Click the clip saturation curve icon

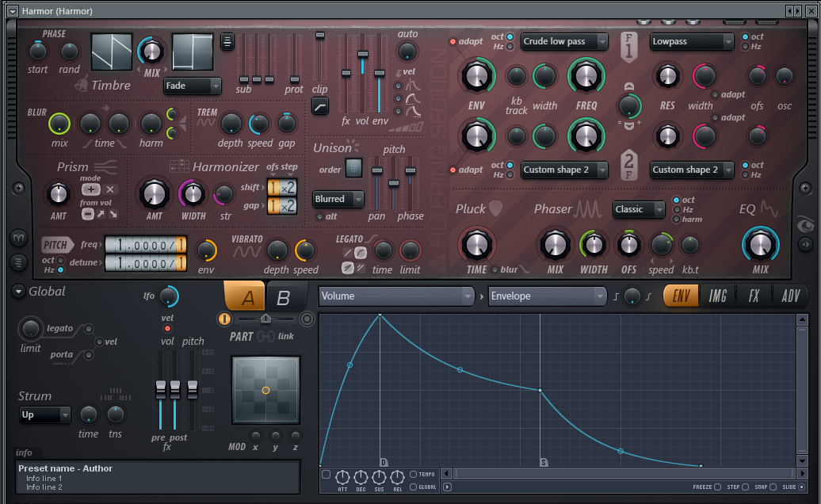[x=319, y=106]
